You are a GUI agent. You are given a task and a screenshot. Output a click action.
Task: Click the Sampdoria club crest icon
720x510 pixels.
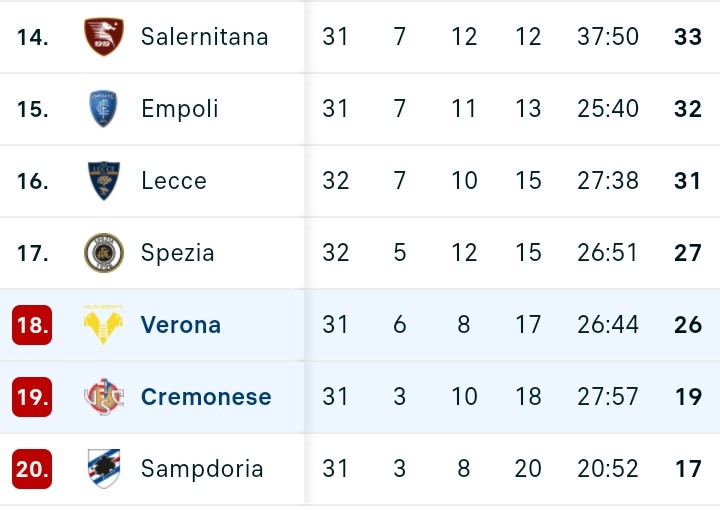coord(104,469)
